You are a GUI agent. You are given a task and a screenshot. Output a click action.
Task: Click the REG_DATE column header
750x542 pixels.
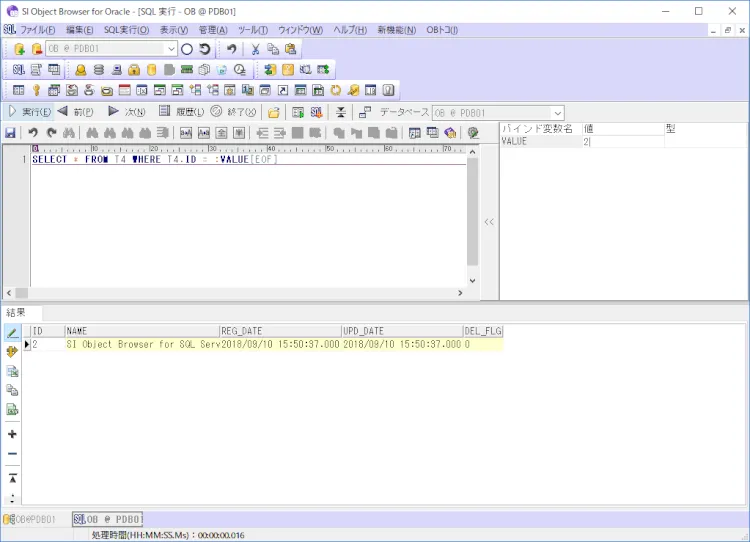tap(280, 331)
